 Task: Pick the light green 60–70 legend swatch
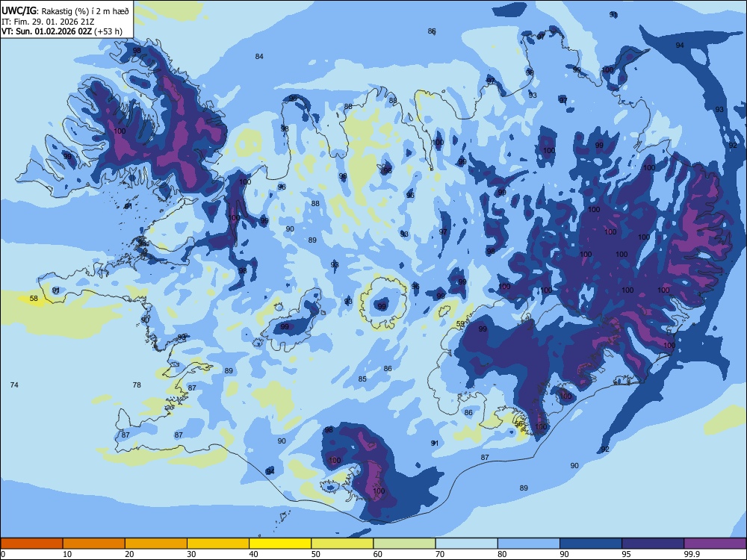404,544
